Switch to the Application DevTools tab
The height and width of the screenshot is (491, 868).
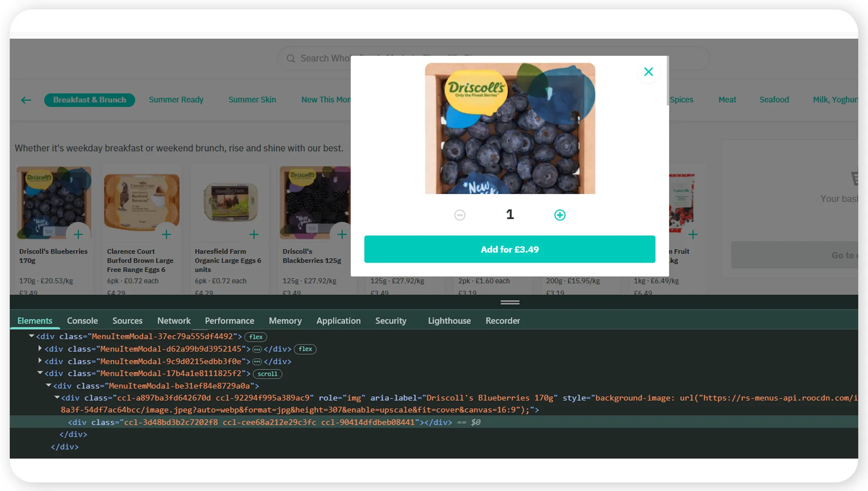coord(339,321)
